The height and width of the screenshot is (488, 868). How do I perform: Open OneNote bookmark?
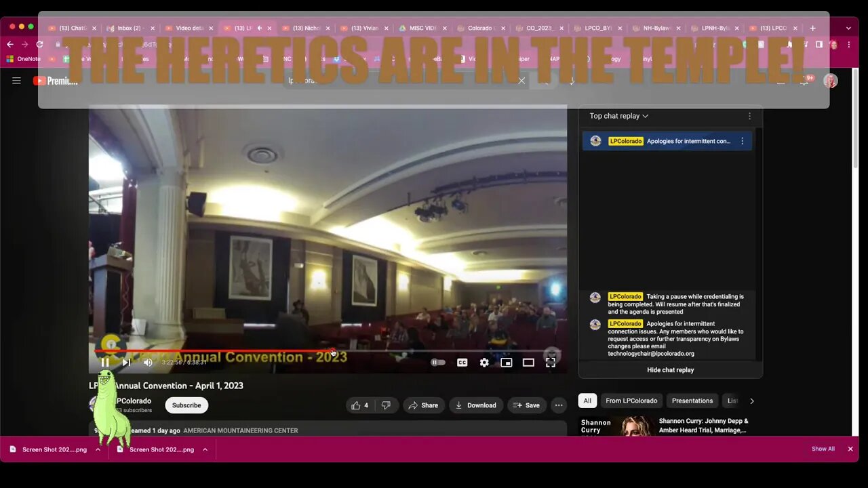tap(24, 59)
